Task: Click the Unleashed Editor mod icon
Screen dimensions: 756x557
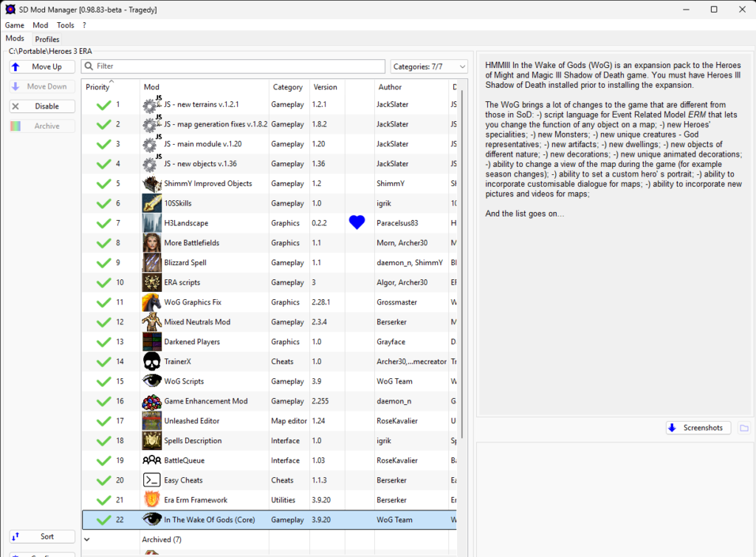Action: (x=152, y=421)
